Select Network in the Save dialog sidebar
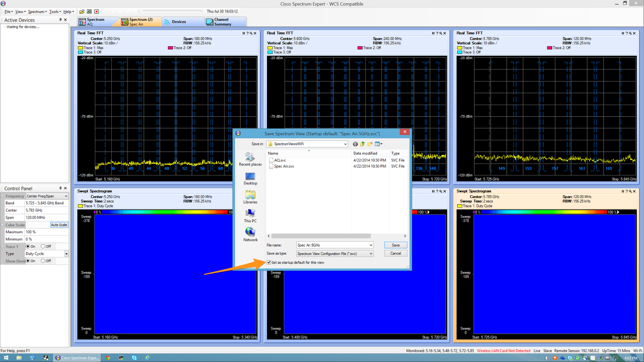The width and height of the screenshot is (644, 362). tap(250, 235)
